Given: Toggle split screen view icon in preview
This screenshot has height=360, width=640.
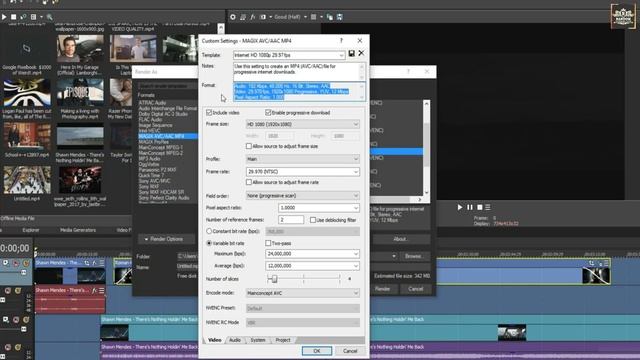Looking at the screenshot, I should click(263, 17).
